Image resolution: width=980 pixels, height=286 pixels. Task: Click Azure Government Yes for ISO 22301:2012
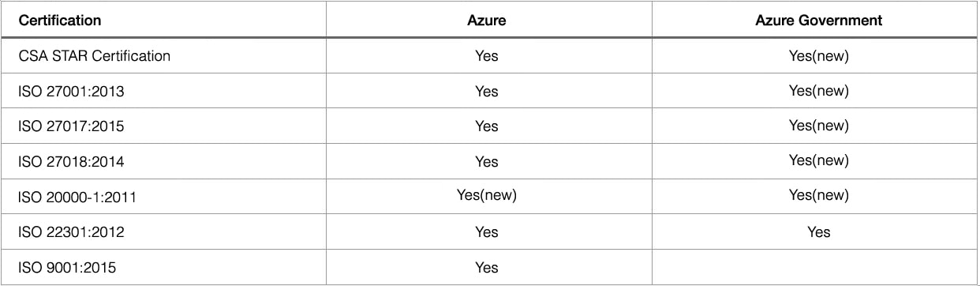click(x=819, y=231)
